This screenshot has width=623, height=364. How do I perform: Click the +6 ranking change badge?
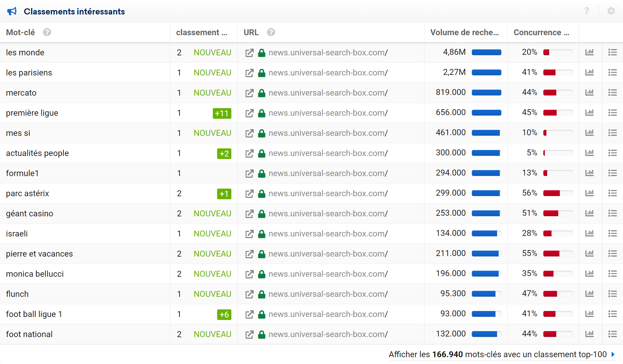(x=224, y=314)
